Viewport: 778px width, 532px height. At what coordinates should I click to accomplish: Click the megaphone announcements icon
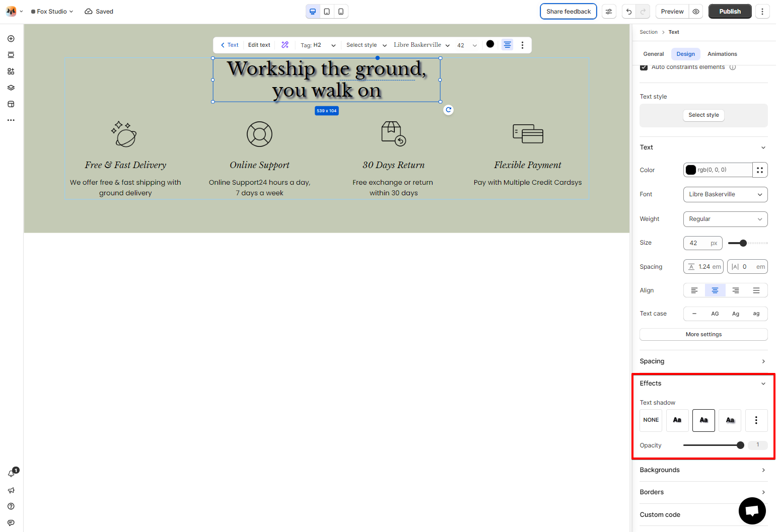(11, 490)
